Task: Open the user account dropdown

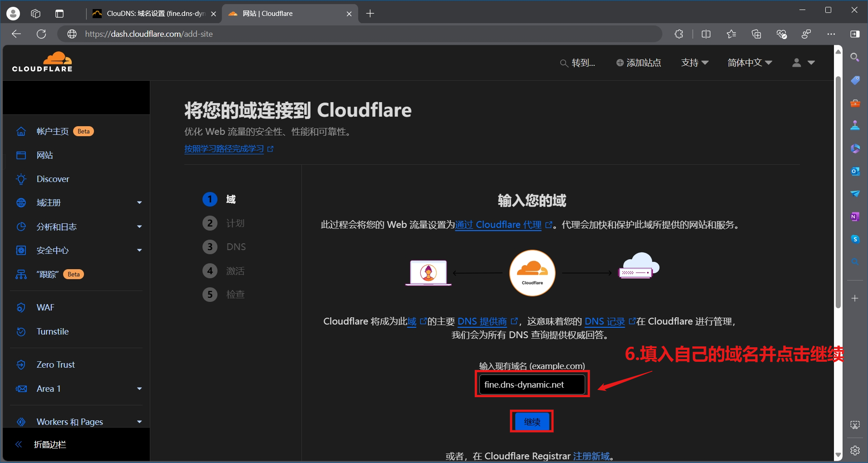Action: point(804,63)
